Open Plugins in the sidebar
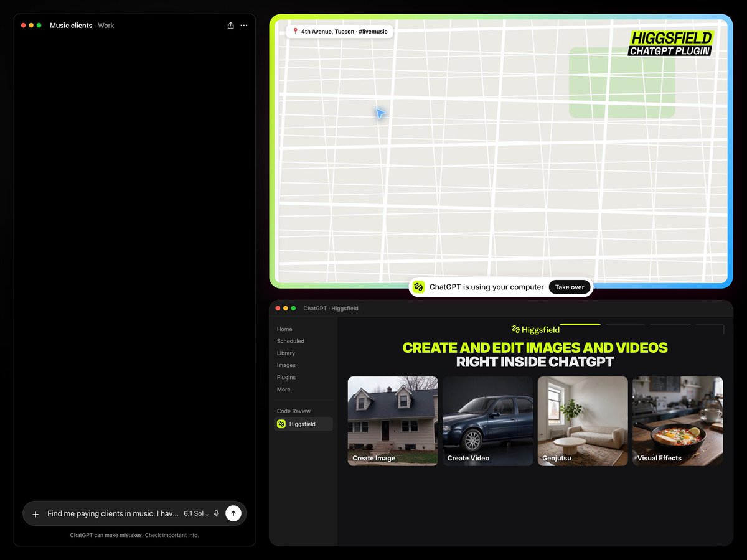The width and height of the screenshot is (747, 560). point(286,377)
